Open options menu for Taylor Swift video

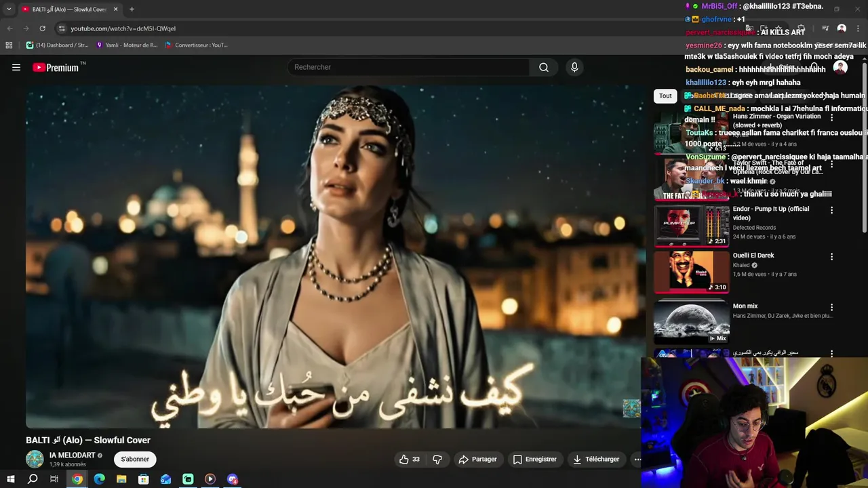(x=831, y=165)
